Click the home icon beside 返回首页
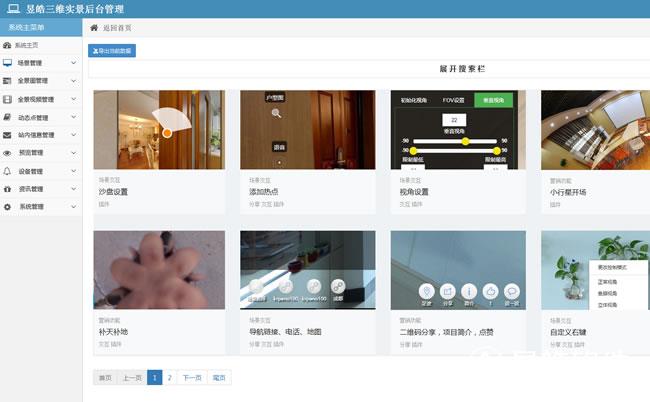Viewport: 650px width, 402px height. click(94, 27)
